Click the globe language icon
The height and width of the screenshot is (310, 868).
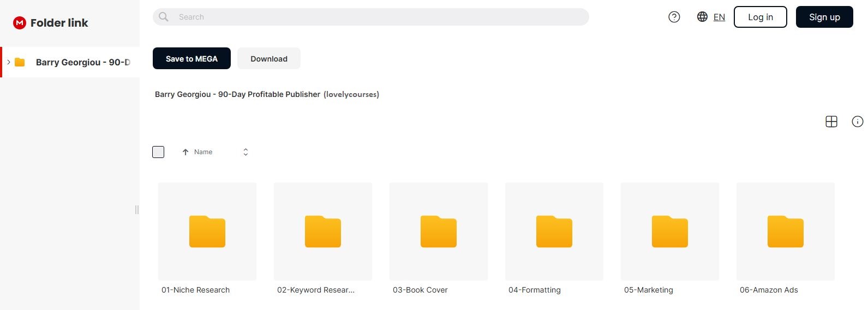point(702,17)
